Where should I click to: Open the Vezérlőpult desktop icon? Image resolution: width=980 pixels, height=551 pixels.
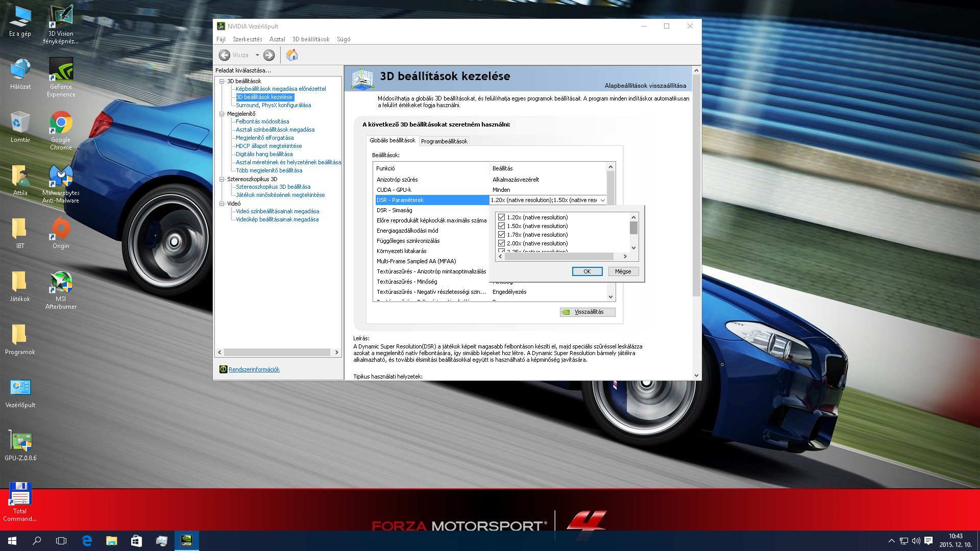tap(20, 393)
